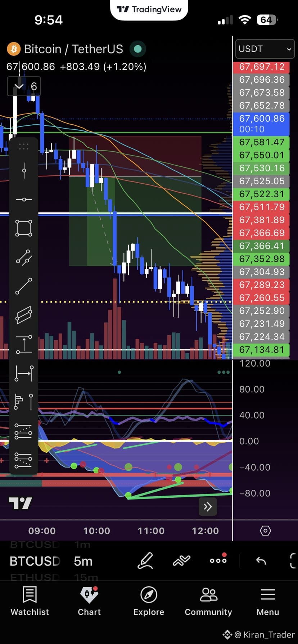Screen dimensions: 298x644
Task: Change the 5m timeframe selector
Action: pos(83,561)
